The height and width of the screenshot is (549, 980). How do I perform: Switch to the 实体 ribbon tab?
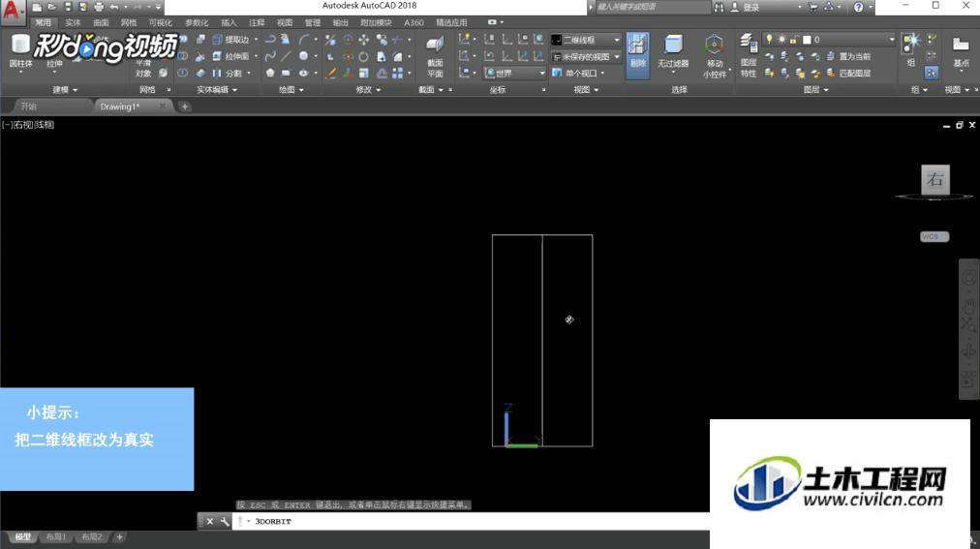click(74, 22)
